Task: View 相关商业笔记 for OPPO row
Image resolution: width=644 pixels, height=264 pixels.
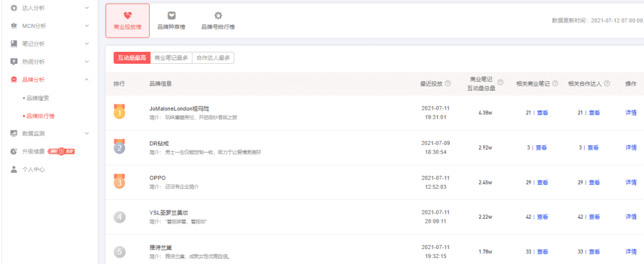Action: pos(541,182)
